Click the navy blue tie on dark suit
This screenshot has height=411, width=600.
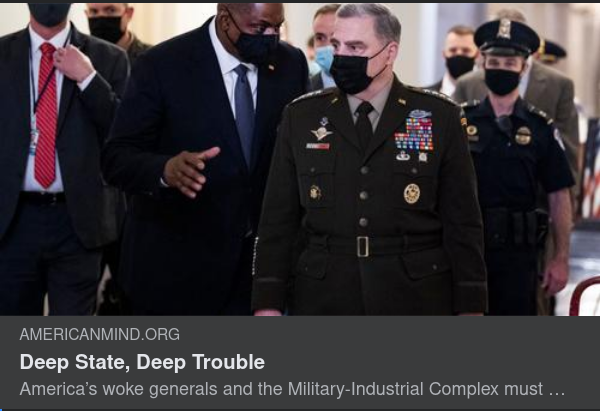pos(244,110)
